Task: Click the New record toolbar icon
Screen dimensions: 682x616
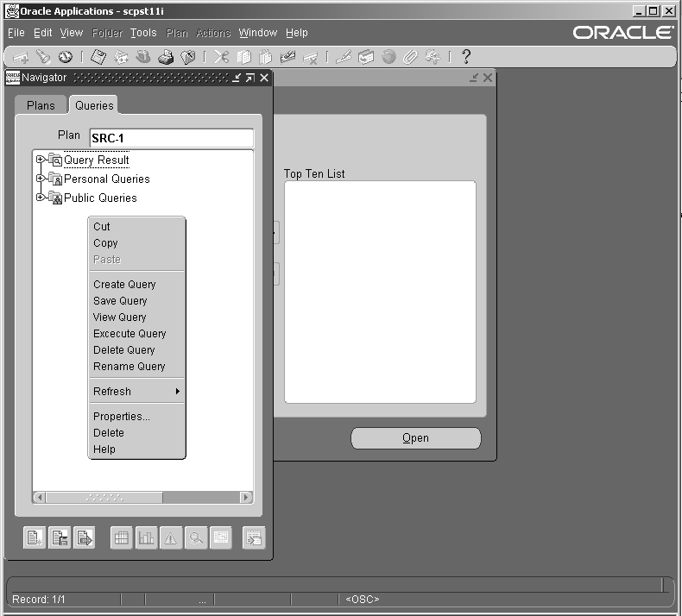Action: click(21, 57)
